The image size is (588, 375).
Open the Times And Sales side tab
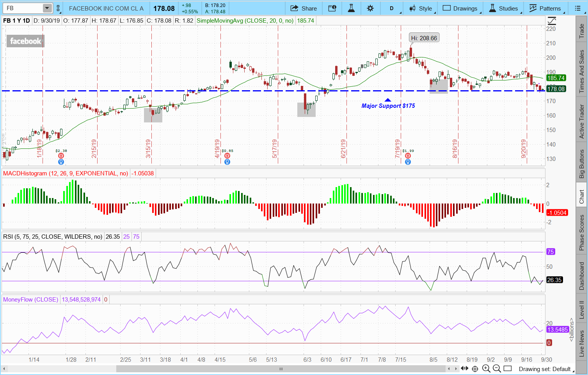581,71
